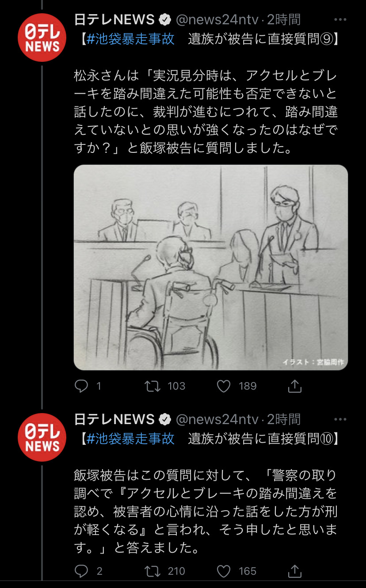Open second tweet text about 飯塚被告's answer
The image size is (366, 588).
tap(206, 512)
